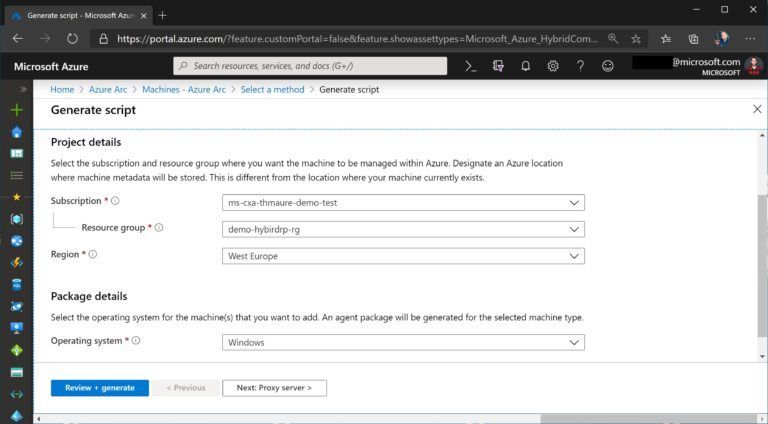The image size is (768, 424).
Task: Click account avatar in Azure header
Action: tap(754, 66)
